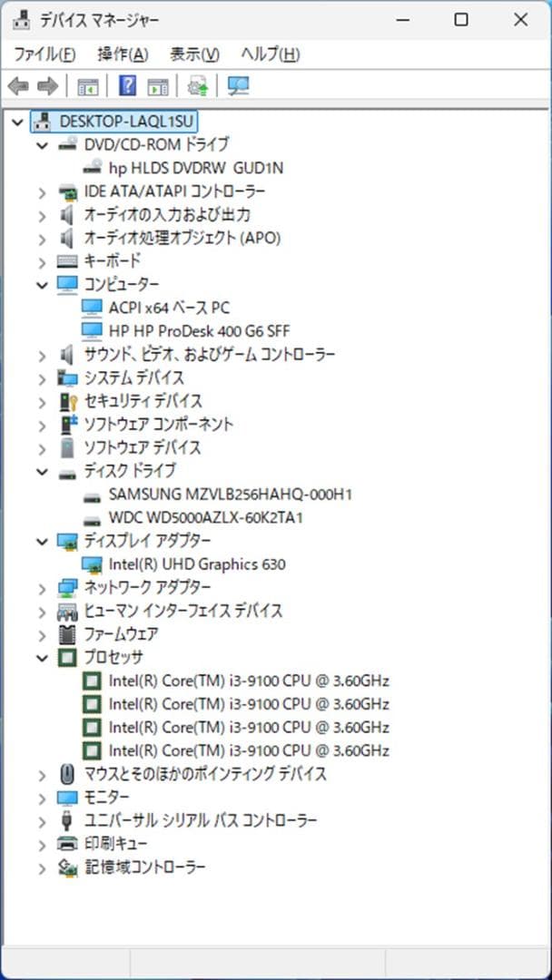552x980 pixels.
Task: Open the ヘルプ(H) menu
Action: pos(271,54)
